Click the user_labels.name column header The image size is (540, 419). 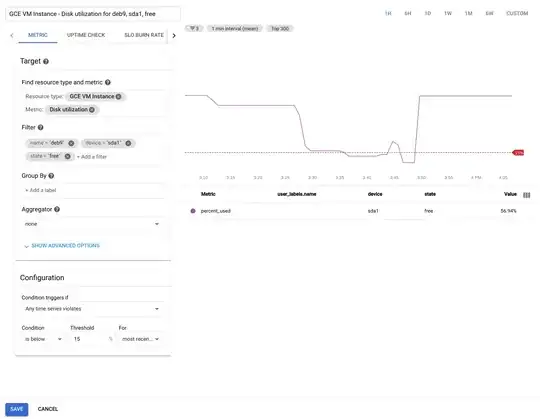tap(297, 194)
